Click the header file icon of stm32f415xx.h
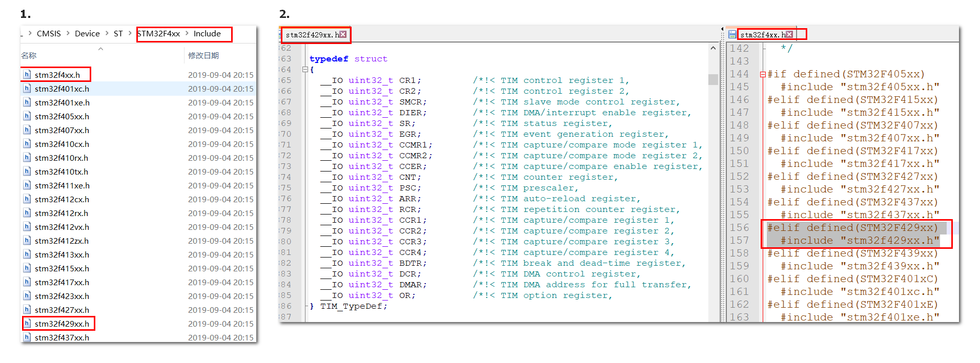This screenshot has width=980, height=363. click(27, 268)
